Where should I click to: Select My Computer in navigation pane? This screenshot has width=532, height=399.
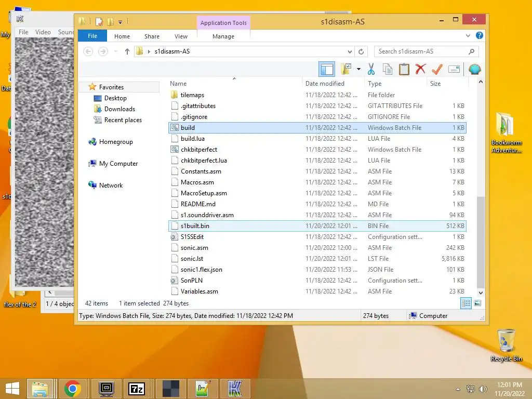(x=118, y=164)
